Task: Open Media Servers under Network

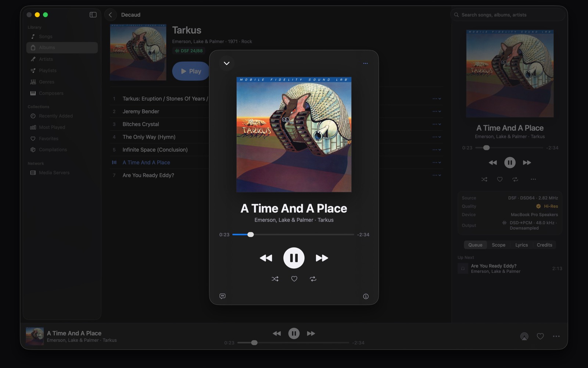Action: (62, 173)
